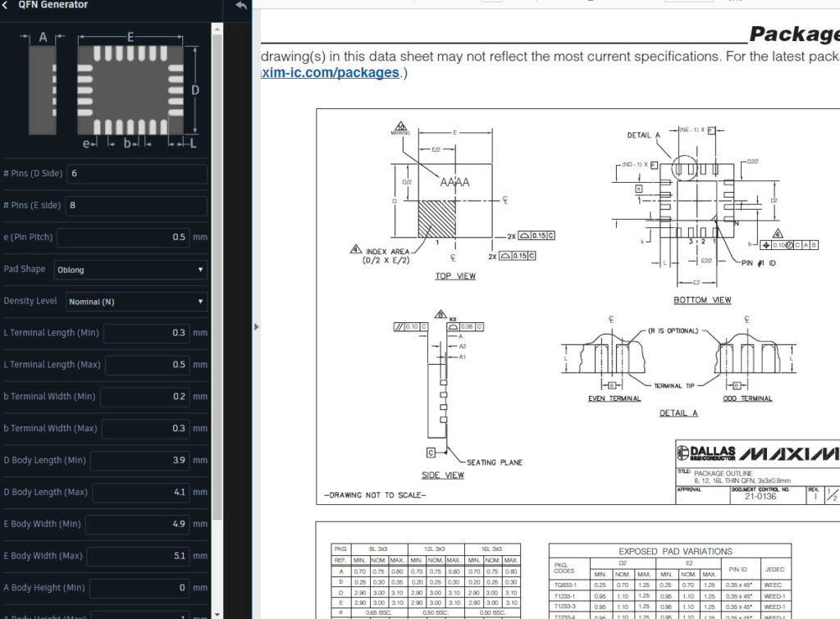Click the undo arrow icon in panel header
The width and height of the screenshot is (840, 619).
tap(241, 6)
